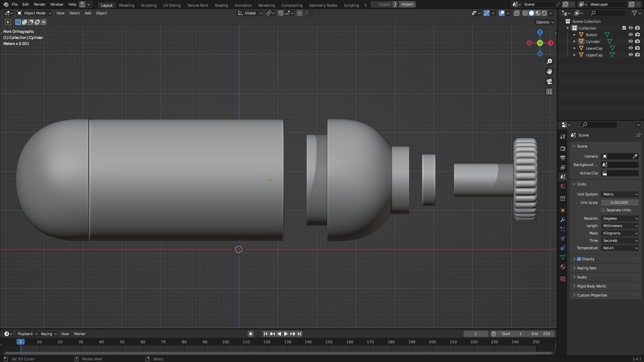The height and width of the screenshot is (362, 644).
Task: Select material preview viewport shading
Action: 538,13
